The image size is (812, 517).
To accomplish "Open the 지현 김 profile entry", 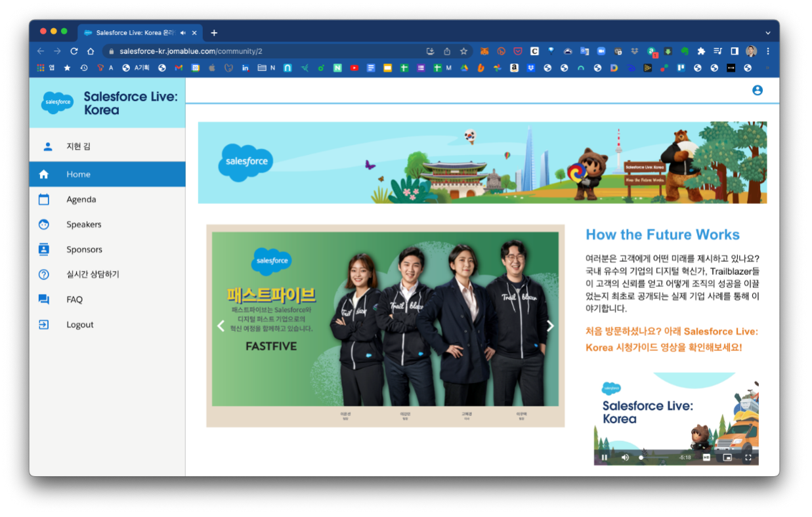I will point(107,146).
